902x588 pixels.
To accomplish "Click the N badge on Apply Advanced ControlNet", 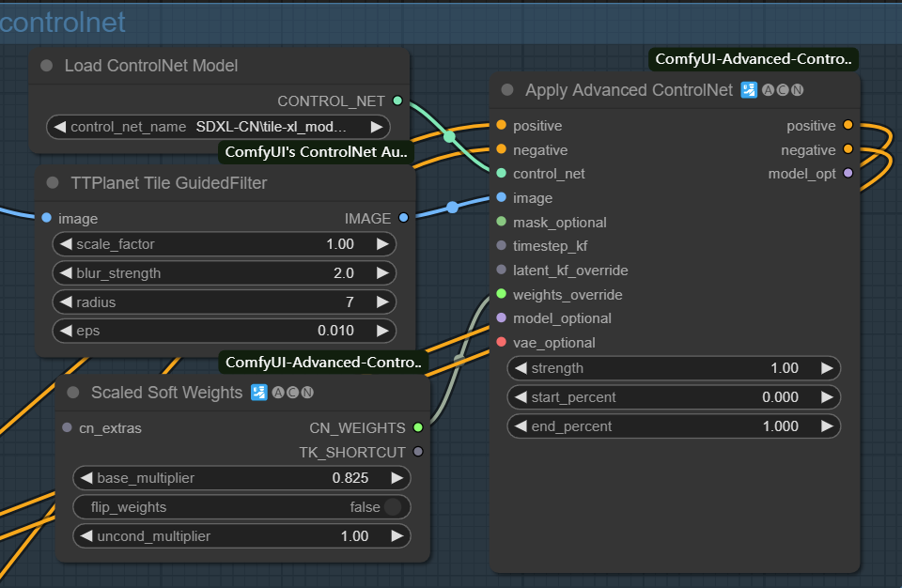I will [x=797, y=90].
